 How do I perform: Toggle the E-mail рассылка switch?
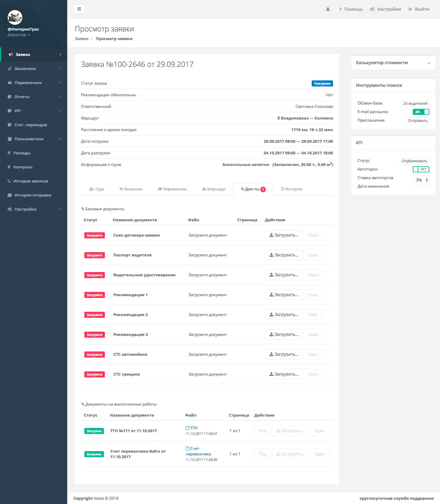coord(421,112)
